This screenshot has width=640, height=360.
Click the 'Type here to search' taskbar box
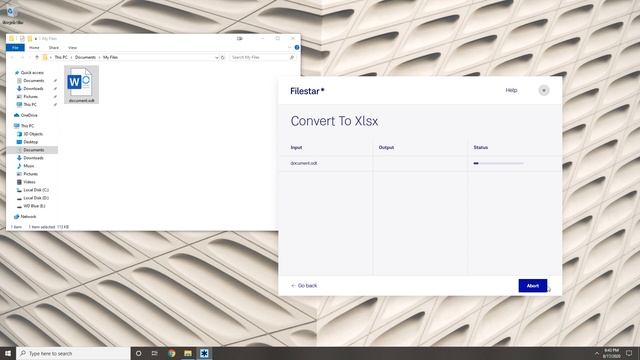(x=73, y=353)
